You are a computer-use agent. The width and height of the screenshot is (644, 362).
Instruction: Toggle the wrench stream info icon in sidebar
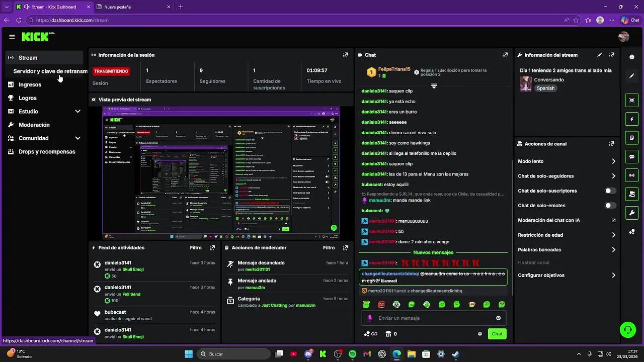(x=632, y=213)
